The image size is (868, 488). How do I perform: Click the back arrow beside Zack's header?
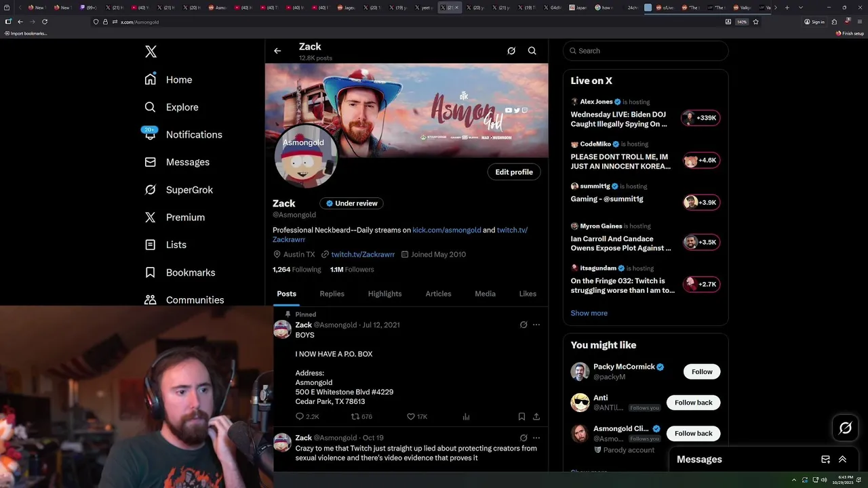tap(277, 51)
